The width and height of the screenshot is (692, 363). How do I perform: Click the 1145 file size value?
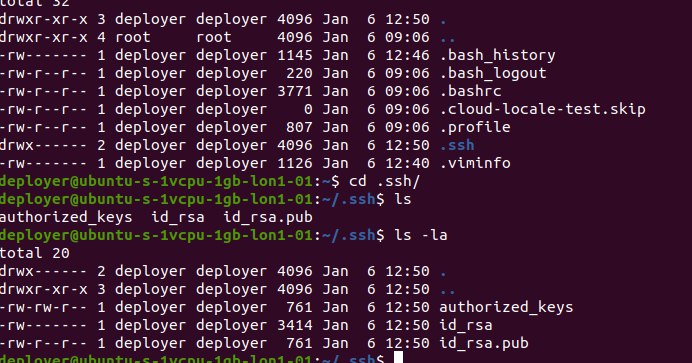(x=294, y=56)
